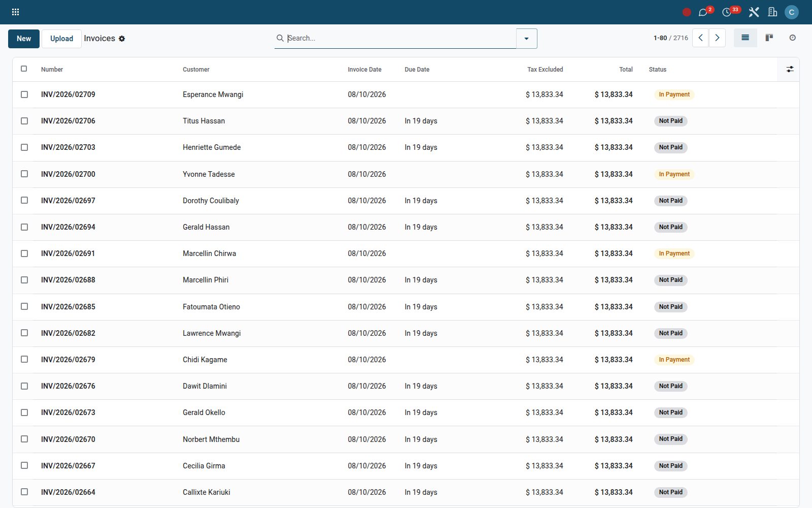
Task: Click Not Paid status of Titus Hassan
Action: point(670,121)
